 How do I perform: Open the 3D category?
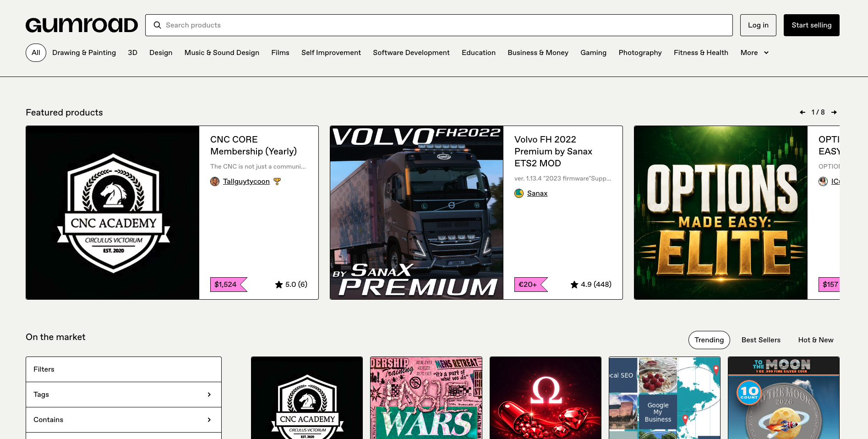pos(133,53)
